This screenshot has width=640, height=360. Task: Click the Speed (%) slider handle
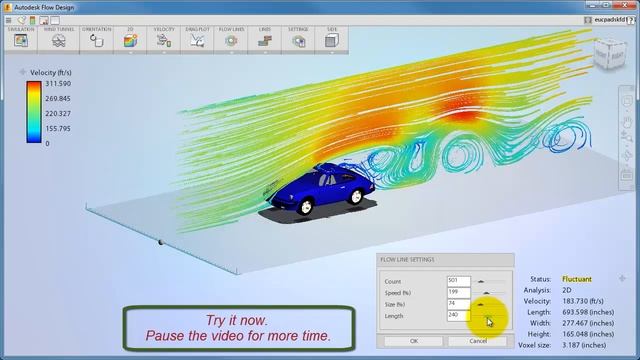486,293
